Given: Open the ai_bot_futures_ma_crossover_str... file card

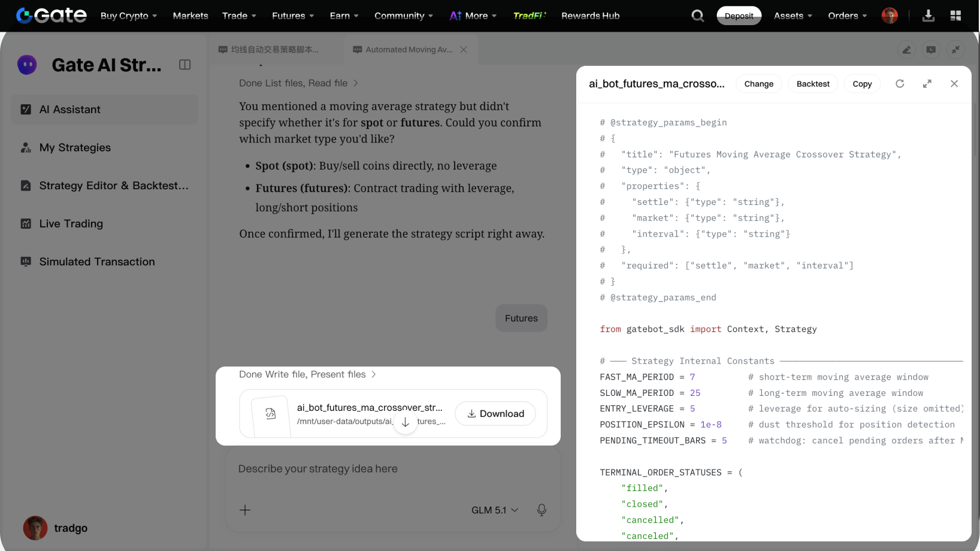Looking at the screenshot, I should pos(393,414).
